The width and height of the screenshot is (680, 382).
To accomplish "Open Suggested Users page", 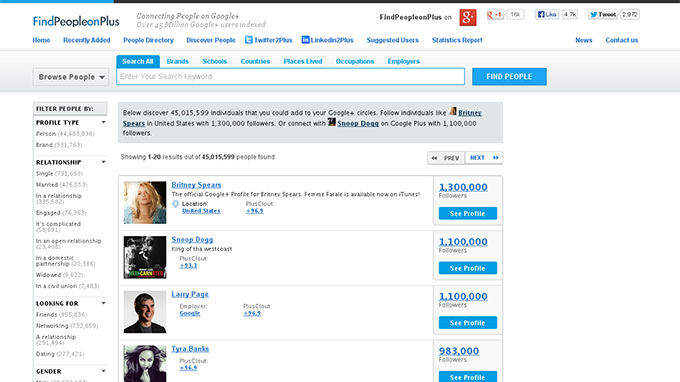I will pos(392,40).
